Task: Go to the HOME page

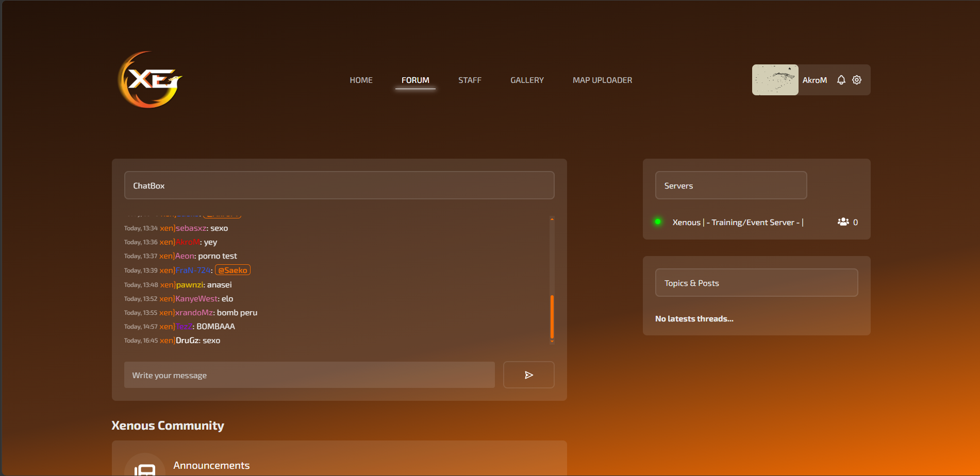Action: coord(361,80)
